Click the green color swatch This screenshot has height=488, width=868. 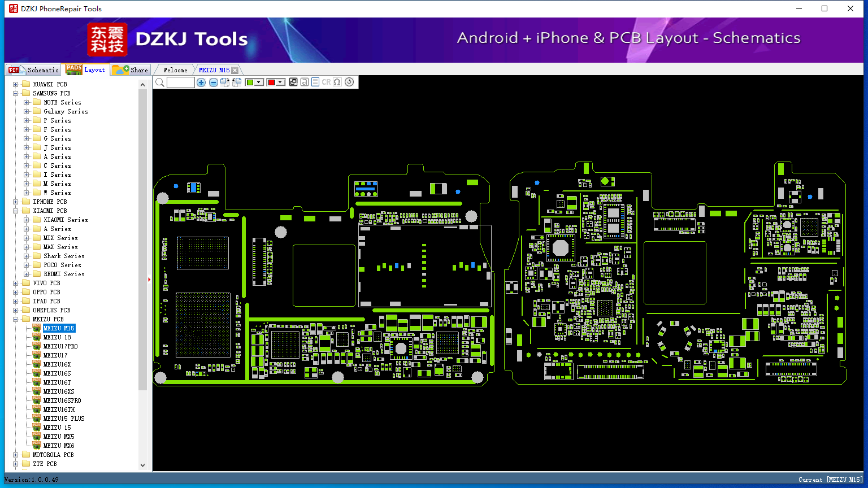point(250,82)
